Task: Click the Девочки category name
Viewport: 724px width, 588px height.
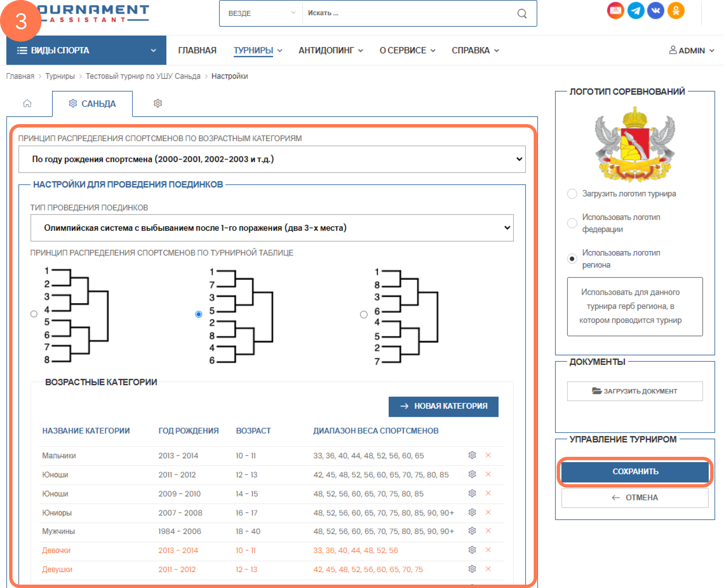Action: point(56,550)
